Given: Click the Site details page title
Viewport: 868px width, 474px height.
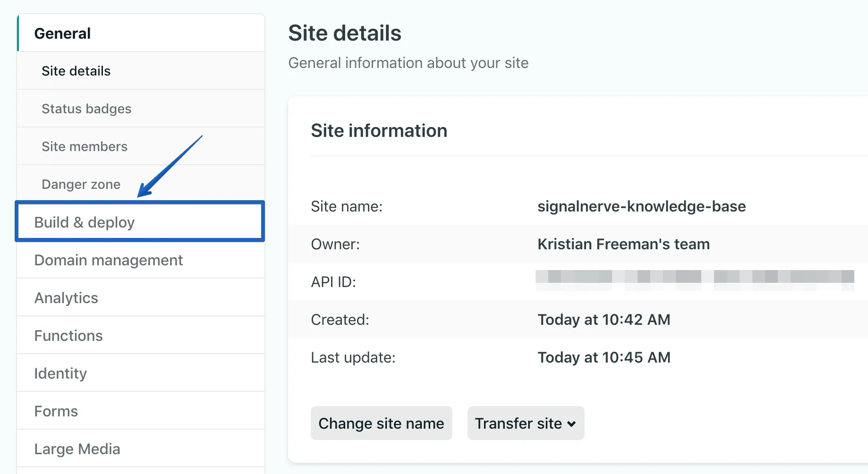Looking at the screenshot, I should pos(345,33).
